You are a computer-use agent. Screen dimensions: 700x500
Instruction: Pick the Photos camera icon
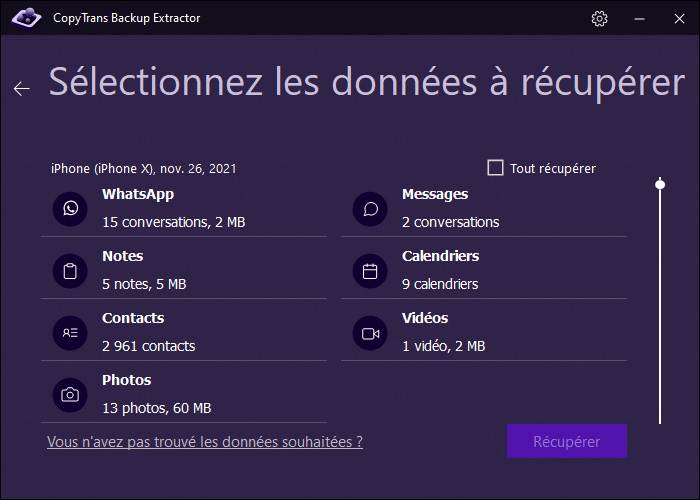(x=70, y=395)
